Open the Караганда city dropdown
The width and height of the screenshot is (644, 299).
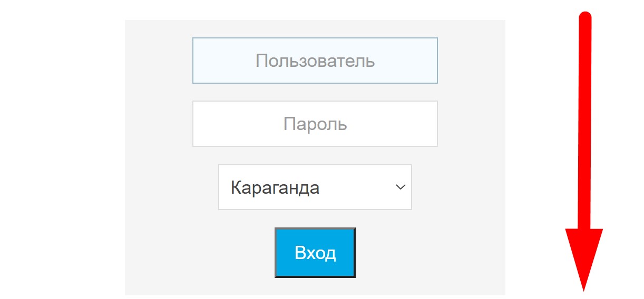[315, 187]
